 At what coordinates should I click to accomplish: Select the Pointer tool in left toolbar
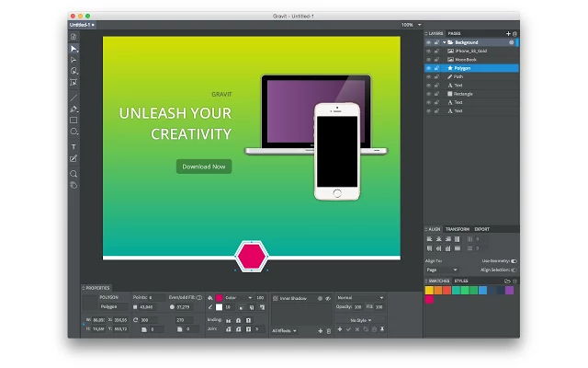(x=73, y=49)
